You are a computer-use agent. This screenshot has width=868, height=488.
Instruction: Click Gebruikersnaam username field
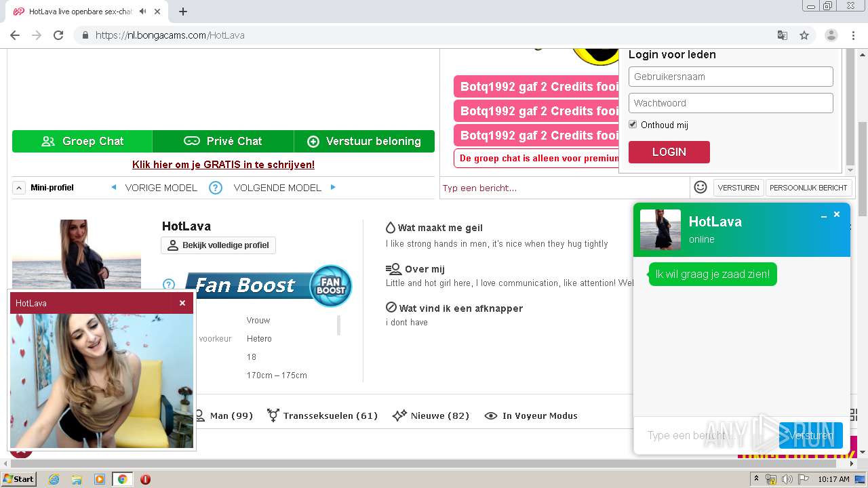(x=730, y=77)
